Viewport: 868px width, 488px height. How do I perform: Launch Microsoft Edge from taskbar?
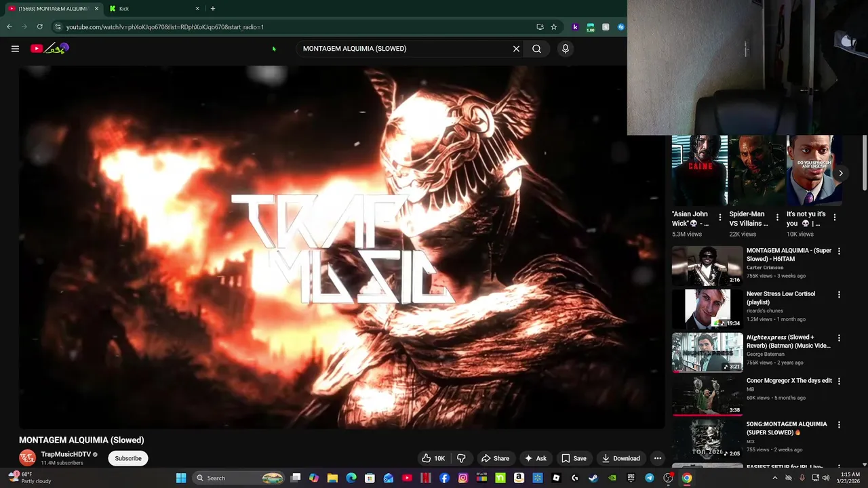coord(351,478)
